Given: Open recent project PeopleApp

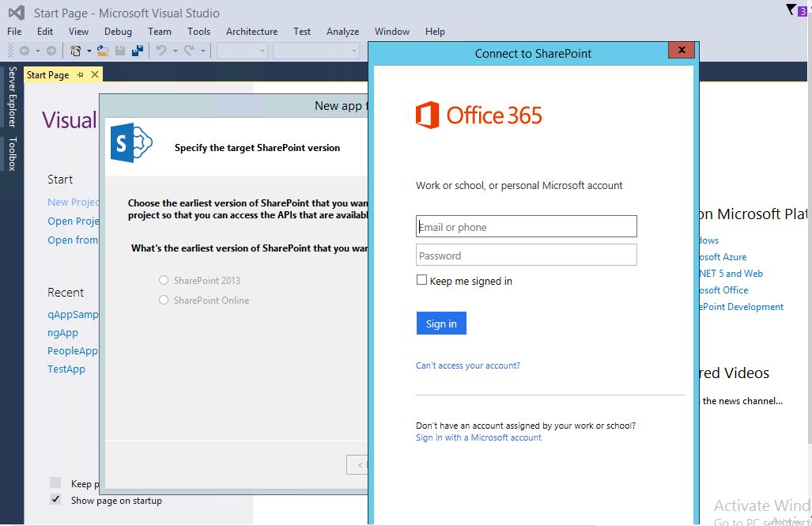Looking at the screenshot, I should point(73,351).
